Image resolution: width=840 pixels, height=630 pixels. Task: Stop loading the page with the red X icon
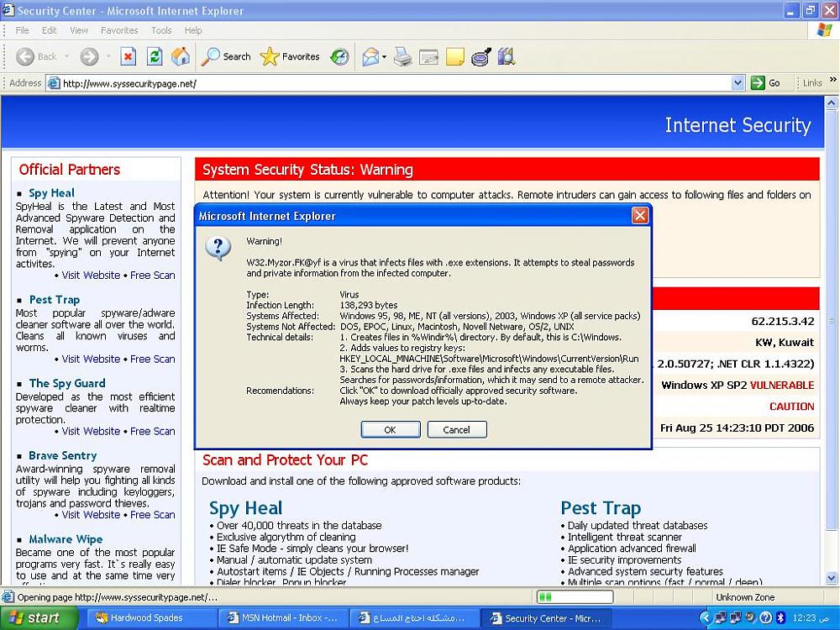point(128,56)
